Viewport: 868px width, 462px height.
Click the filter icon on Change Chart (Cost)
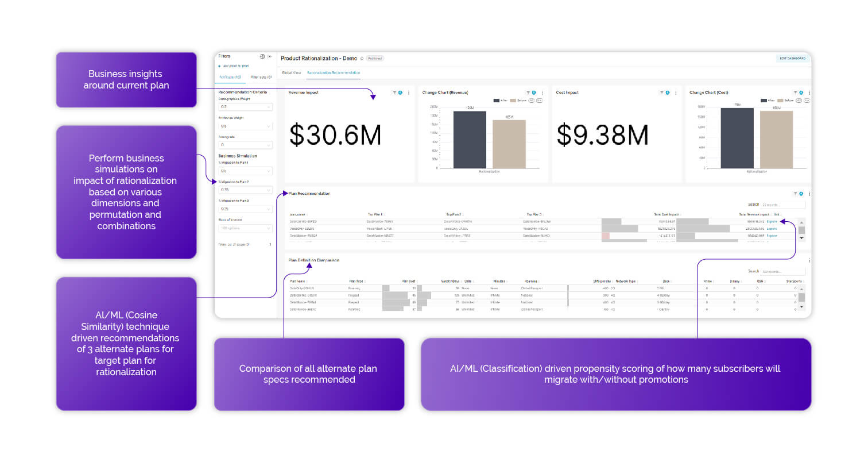tap(795, 93)
